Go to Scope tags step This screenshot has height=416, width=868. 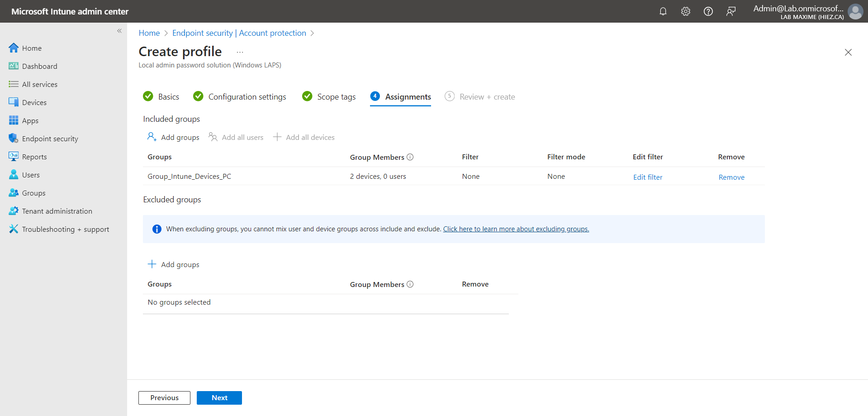tap(336, 97)
